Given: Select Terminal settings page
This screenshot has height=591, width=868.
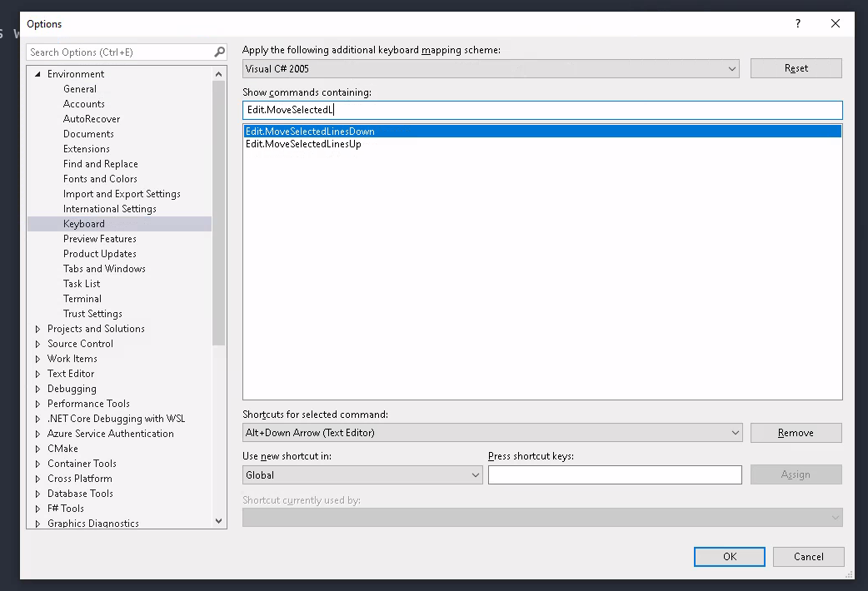Looking at the screenshot, I should [82, 298].
